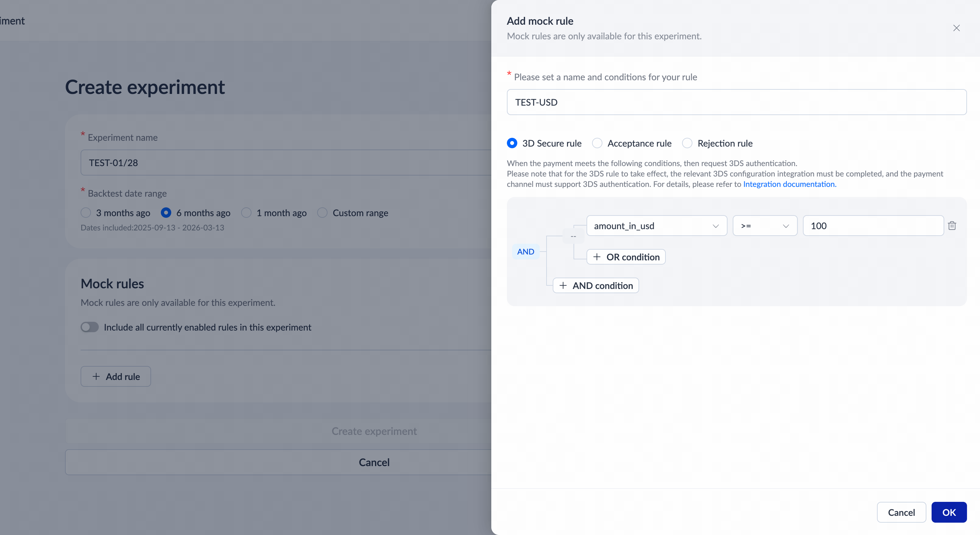The width and height of the screenshot is (980, 535).
Task: Select 3 months ago backtest range
Action: [x=86, y=213]
